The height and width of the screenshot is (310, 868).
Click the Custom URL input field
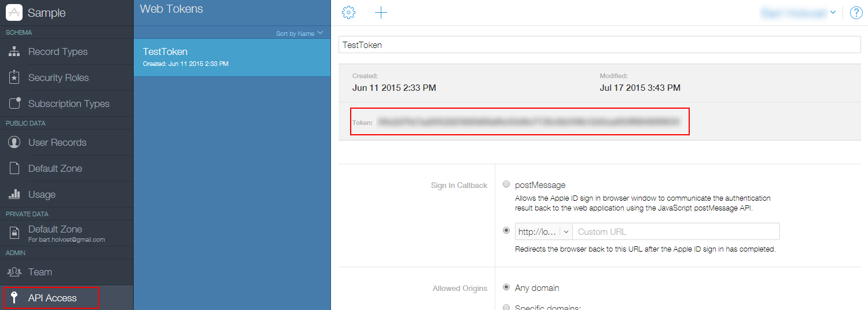pos(676,231)
